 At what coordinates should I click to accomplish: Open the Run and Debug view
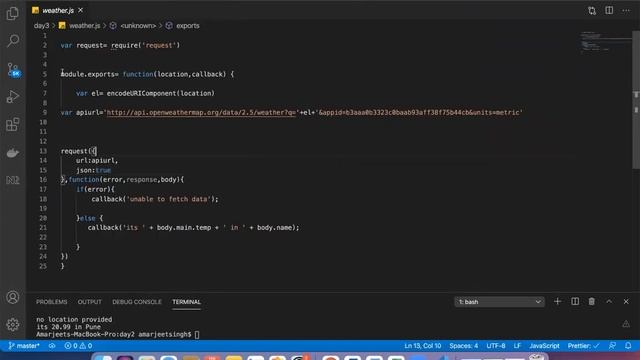(13, 97)
